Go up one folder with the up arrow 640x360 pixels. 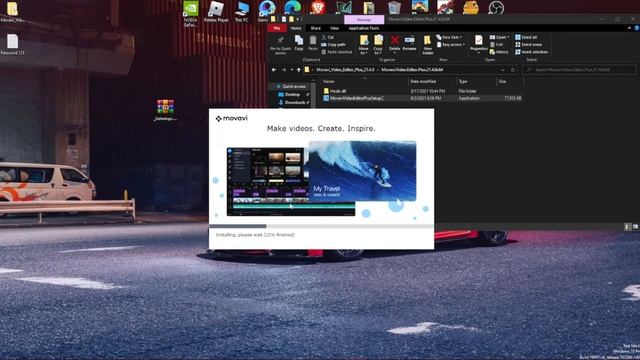pos(299,70)
